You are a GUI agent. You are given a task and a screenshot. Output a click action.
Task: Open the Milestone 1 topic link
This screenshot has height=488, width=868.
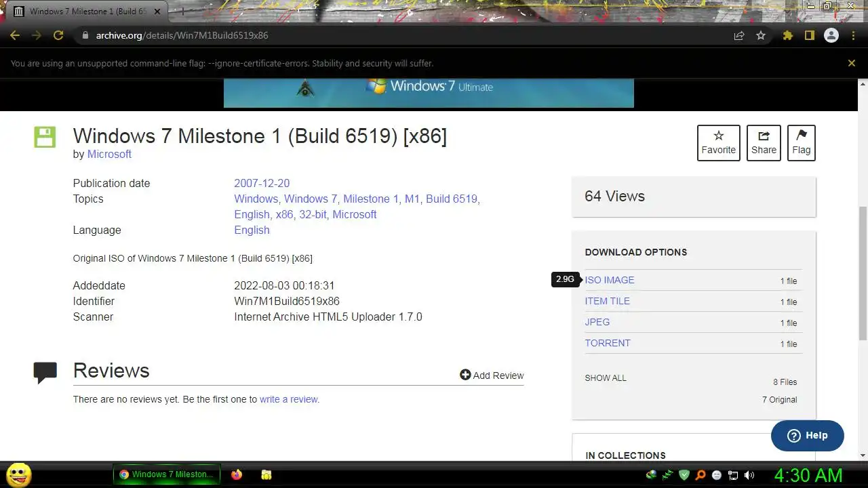point(371,199)
